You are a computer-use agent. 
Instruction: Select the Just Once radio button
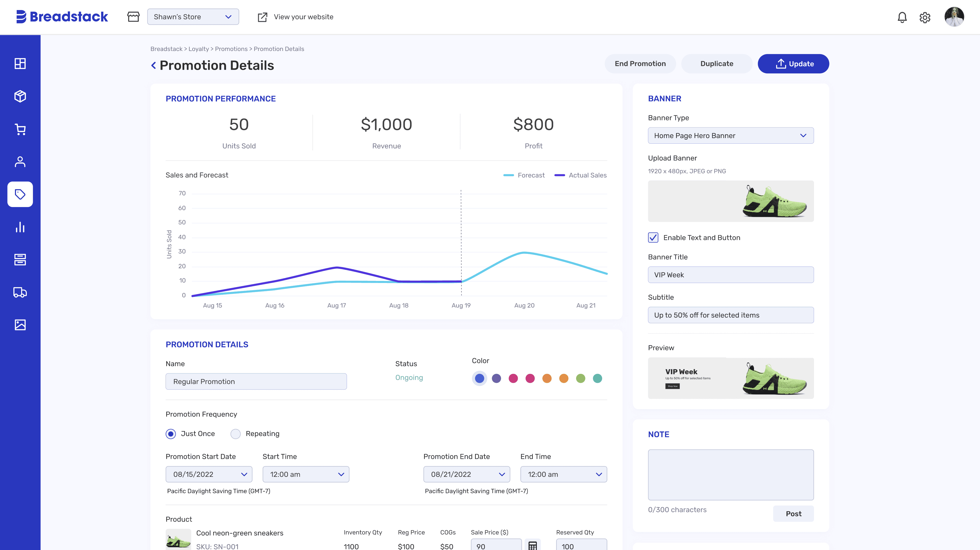(x=171, y=434)
